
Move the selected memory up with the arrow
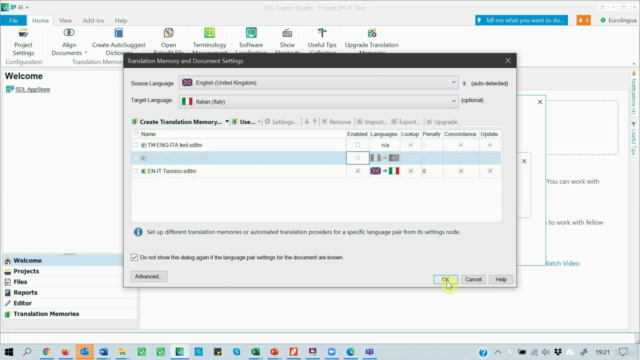coord(315,122)
